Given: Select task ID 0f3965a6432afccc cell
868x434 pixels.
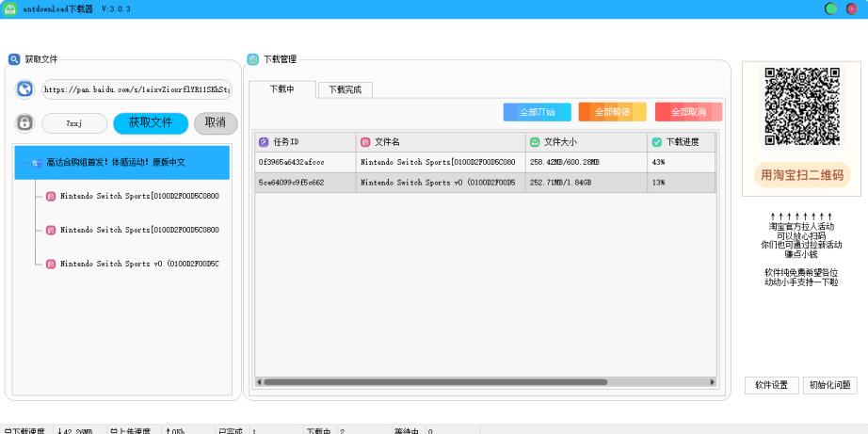Looking at the screenshot, I should (306, 163).
